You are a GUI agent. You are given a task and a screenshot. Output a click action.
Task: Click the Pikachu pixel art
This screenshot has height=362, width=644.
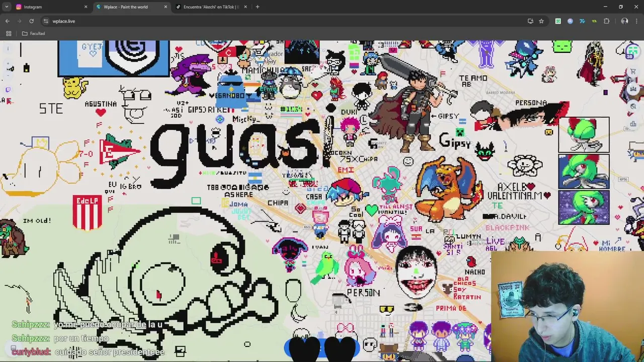pyautogui.click(x=75, y=87)
